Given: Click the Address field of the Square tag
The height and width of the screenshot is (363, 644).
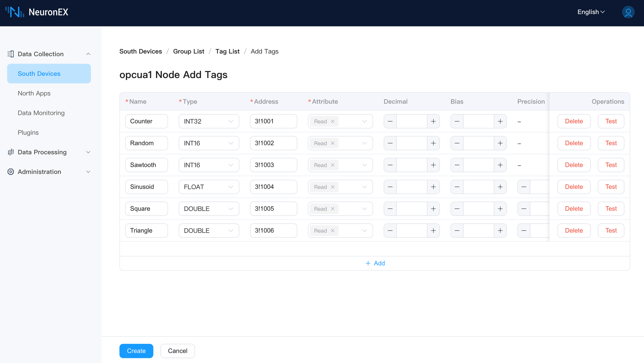Looking at the screenshot, I should 273,208.
